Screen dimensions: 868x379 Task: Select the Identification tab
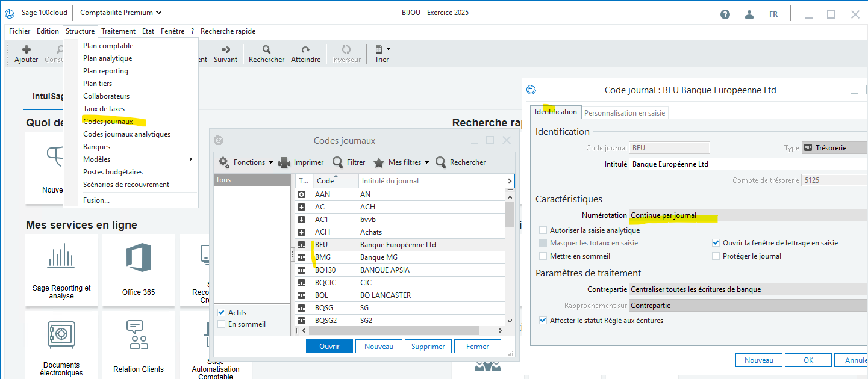coord(555,112)
